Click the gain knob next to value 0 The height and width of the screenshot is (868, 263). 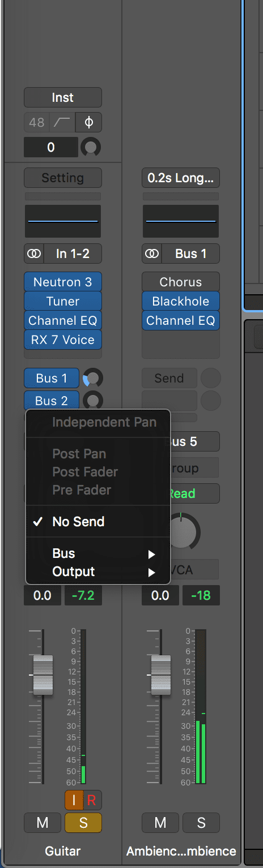[91, 148]
